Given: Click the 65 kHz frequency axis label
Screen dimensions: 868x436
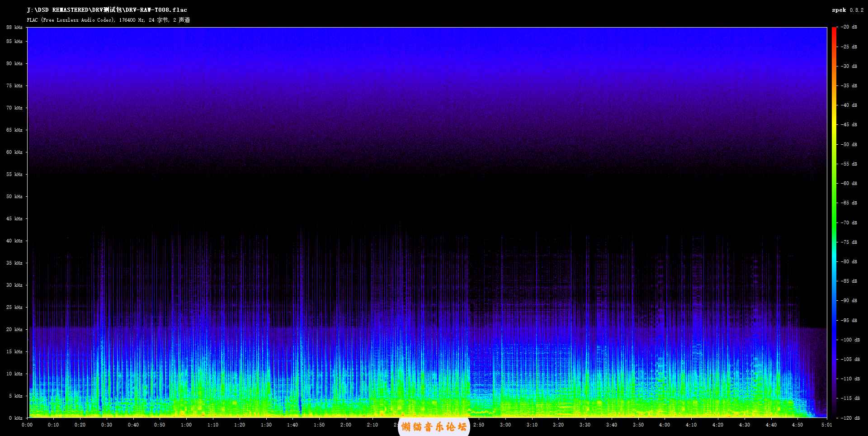Looking at the screenshot, I should point(14,130).
